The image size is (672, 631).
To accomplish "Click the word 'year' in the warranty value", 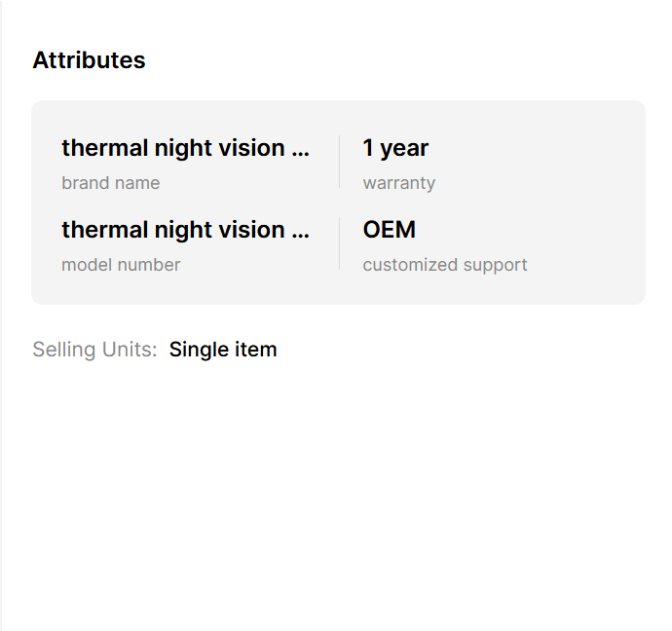I will point(404,148).
